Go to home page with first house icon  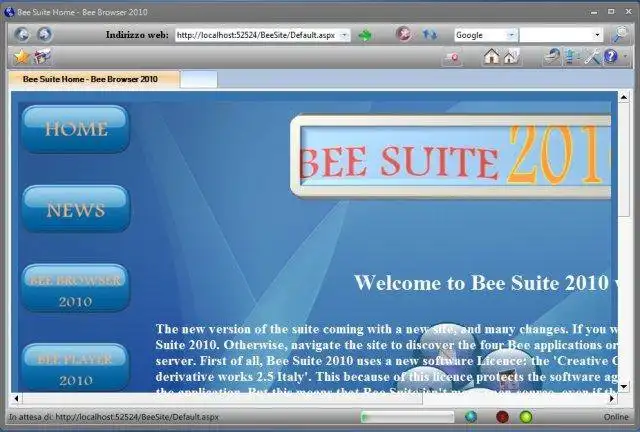(491, 57)
